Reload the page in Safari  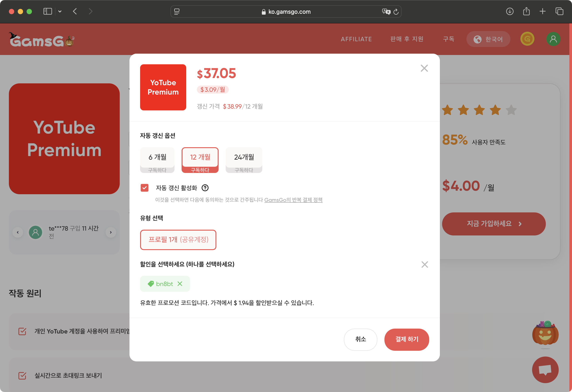(396, 12)
